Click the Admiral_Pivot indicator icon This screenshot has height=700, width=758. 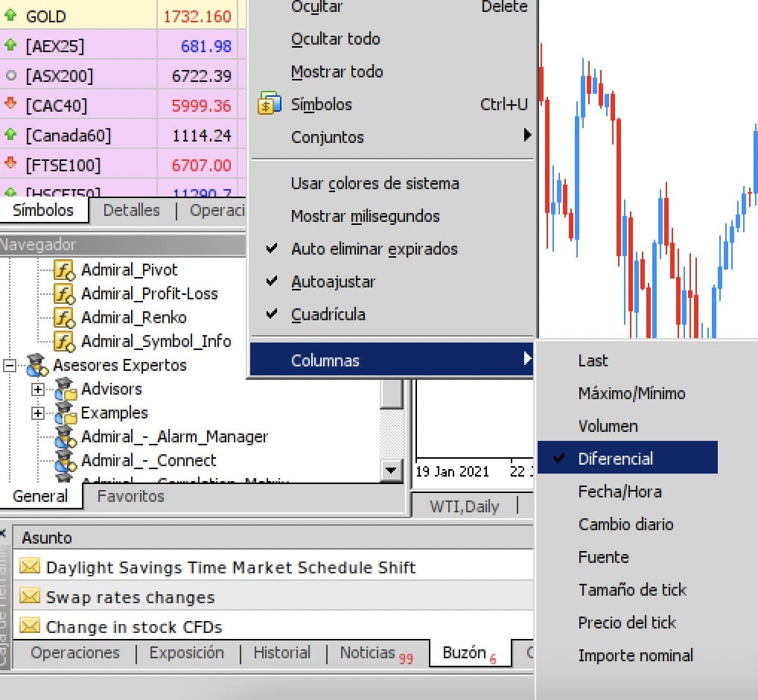click(64, 270)
